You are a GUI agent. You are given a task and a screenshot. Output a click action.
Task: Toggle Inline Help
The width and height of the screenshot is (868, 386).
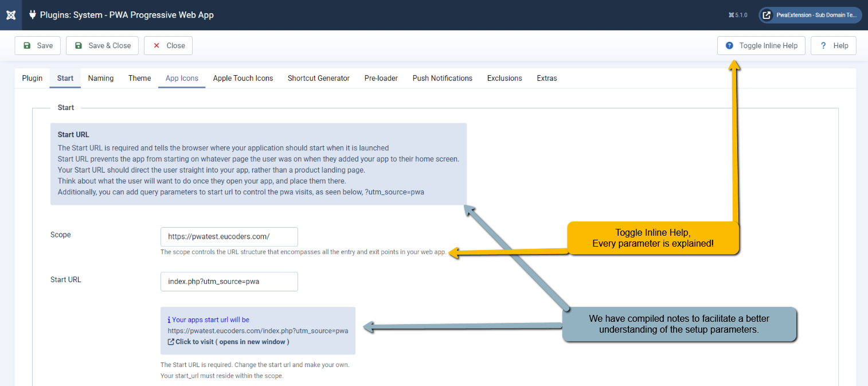click(761, 46)
